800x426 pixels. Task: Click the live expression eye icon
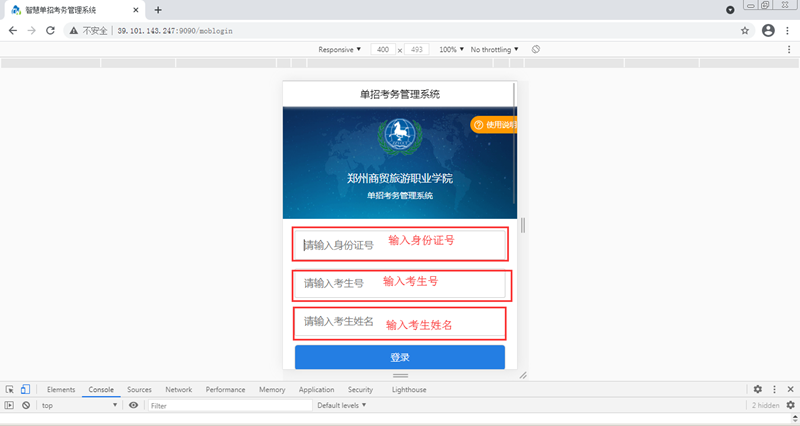point(133,405)
